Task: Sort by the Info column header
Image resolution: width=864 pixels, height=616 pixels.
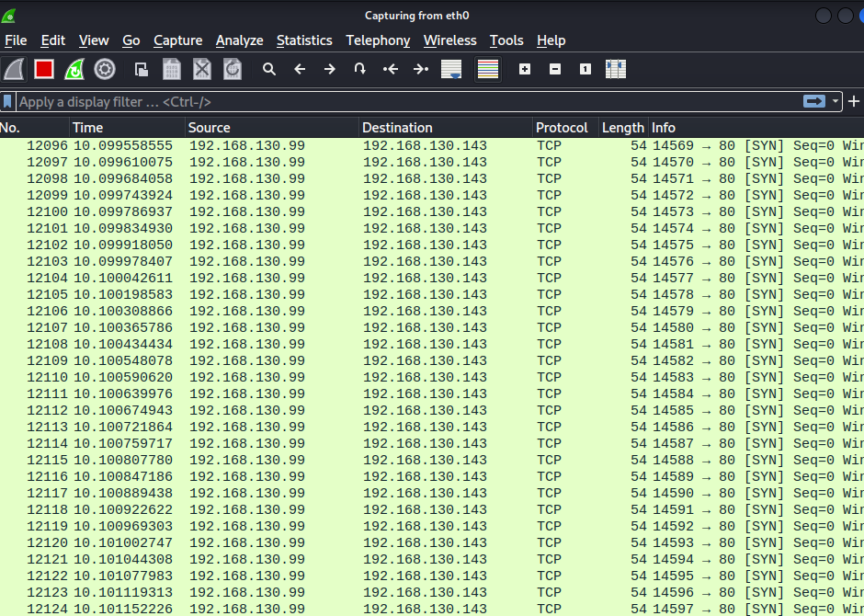Action: click(756, 128)
